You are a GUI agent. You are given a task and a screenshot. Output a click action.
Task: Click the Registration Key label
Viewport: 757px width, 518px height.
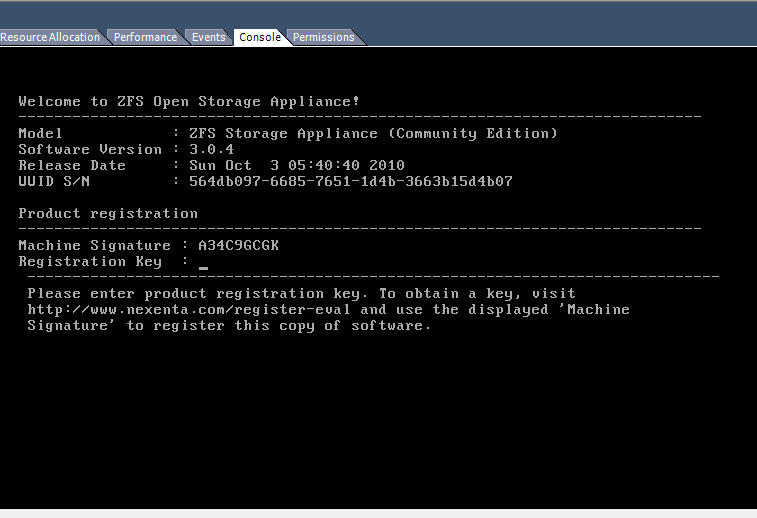90,262
